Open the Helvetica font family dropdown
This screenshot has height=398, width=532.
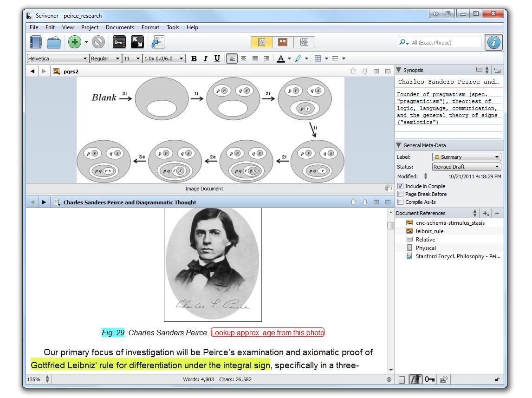tap(58, 59)
